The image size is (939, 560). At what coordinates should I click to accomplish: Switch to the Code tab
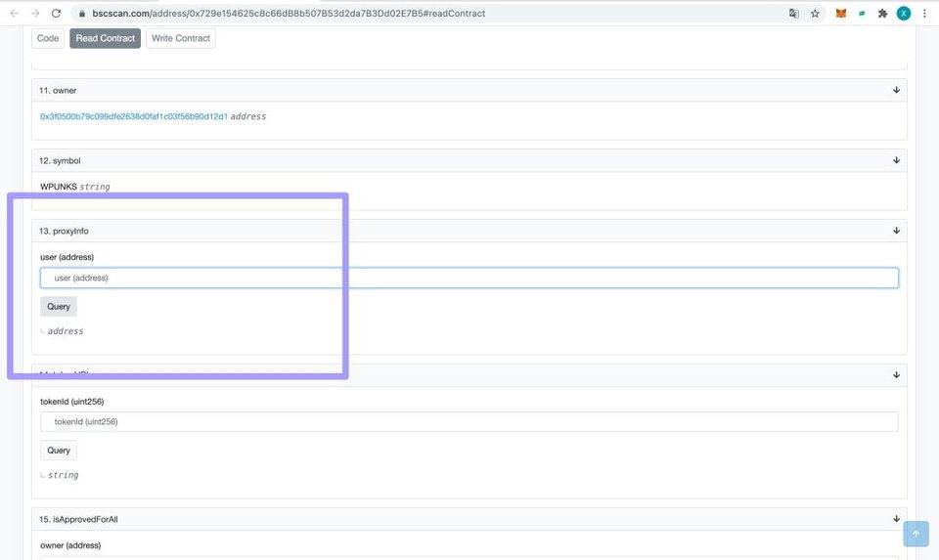click(48, 38)
